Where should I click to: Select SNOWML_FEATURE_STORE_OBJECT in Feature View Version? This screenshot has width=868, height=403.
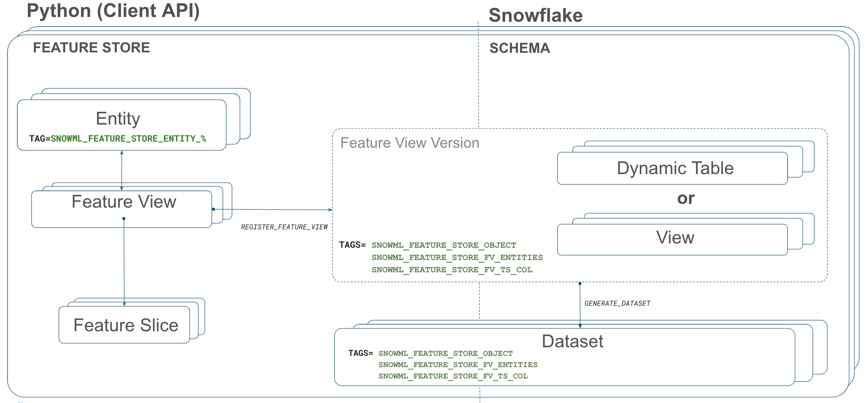444,245
